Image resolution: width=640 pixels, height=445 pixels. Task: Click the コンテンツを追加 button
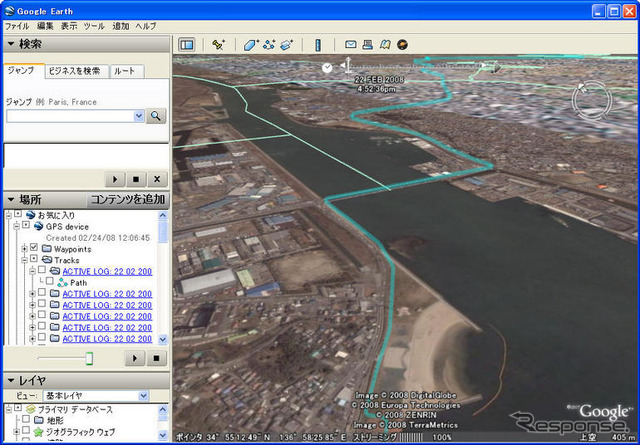pos(128,200)
